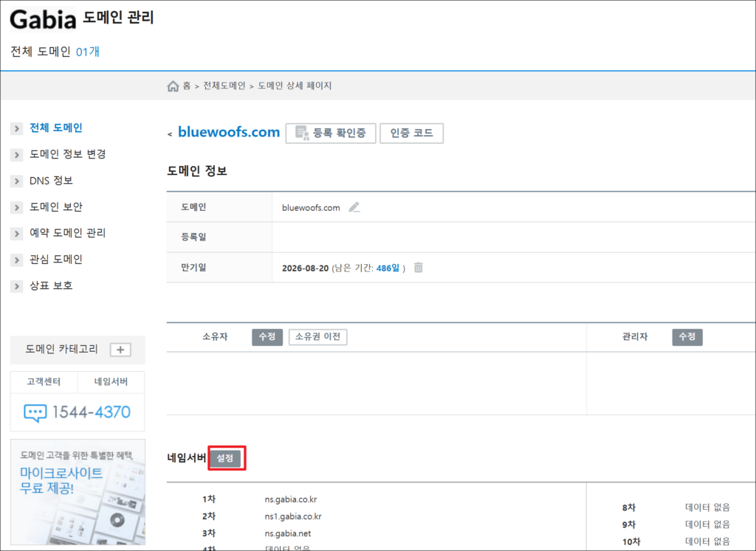Screen dimensions: 756x551
Task: Expand the 예약 도메인 관리 chevron
Action: 16,234
